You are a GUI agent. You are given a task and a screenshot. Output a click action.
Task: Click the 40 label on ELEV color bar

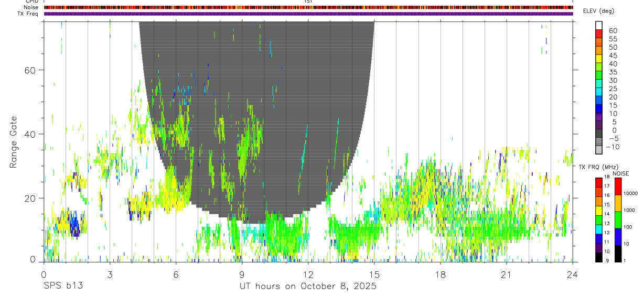pyautogui.click(x=613, y=64)
